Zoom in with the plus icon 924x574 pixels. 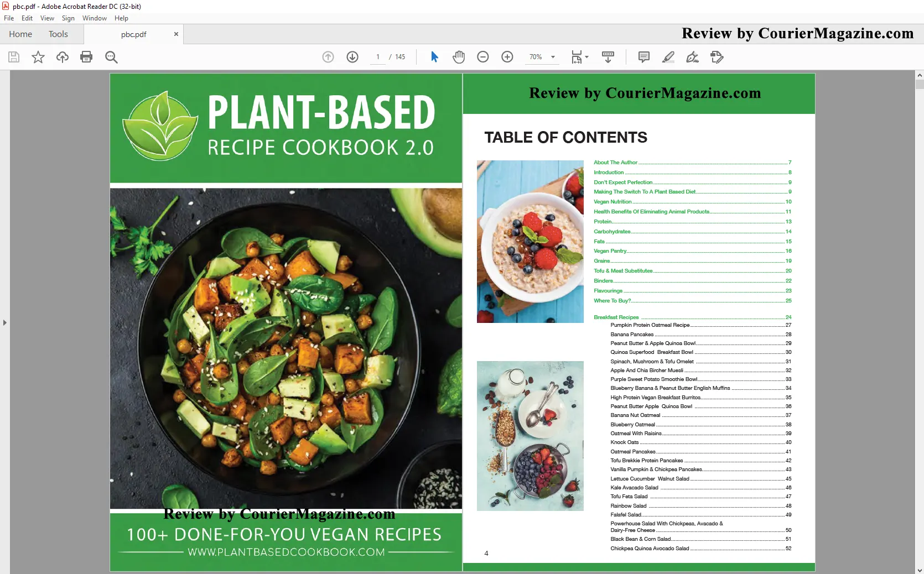pos(507,57)
